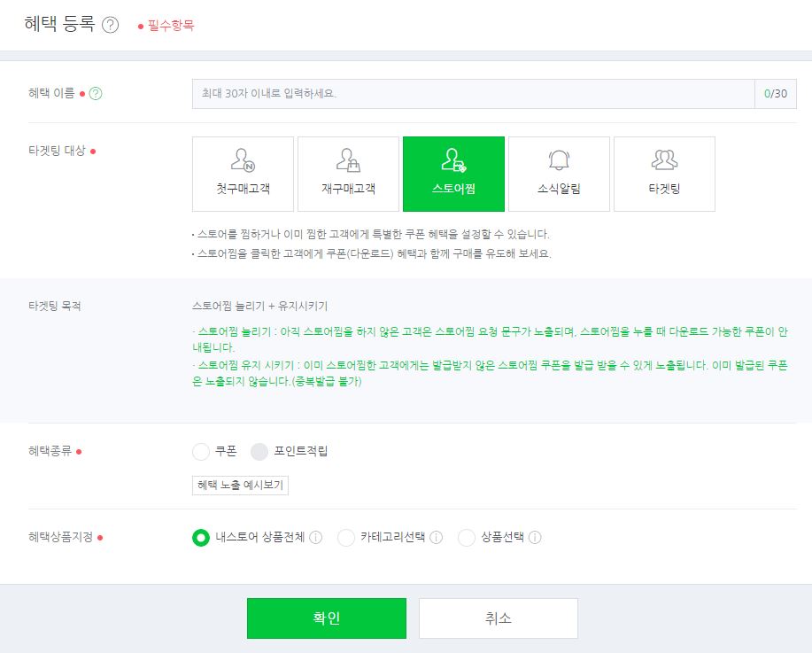Select the 재구매고객 targeting option

pyautogui.click(x=349, y=175)
